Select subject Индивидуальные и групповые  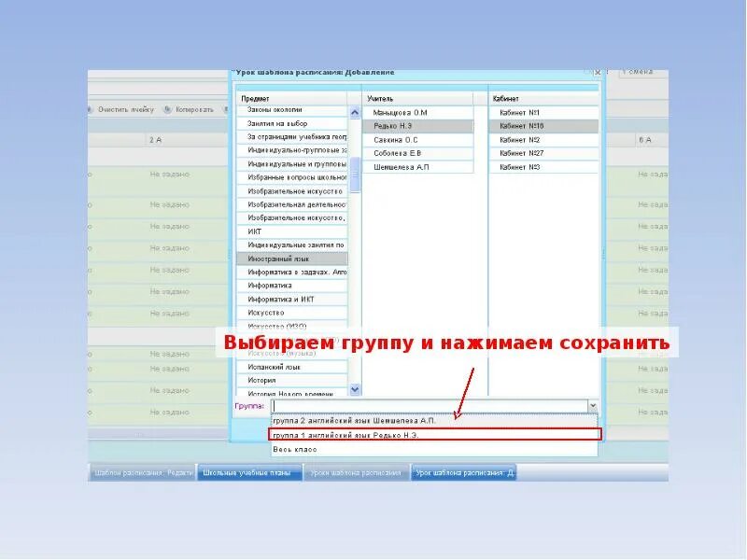tap(292, 164)
